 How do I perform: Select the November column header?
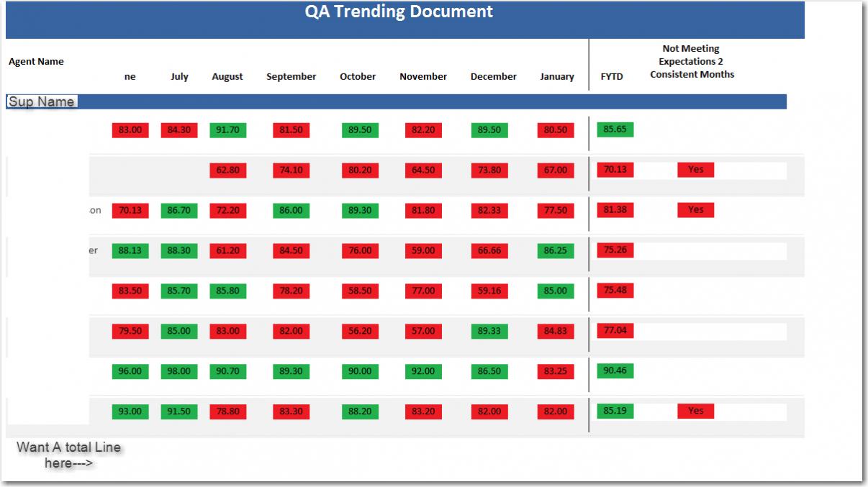pyautogui.click(x=423, y=76)
